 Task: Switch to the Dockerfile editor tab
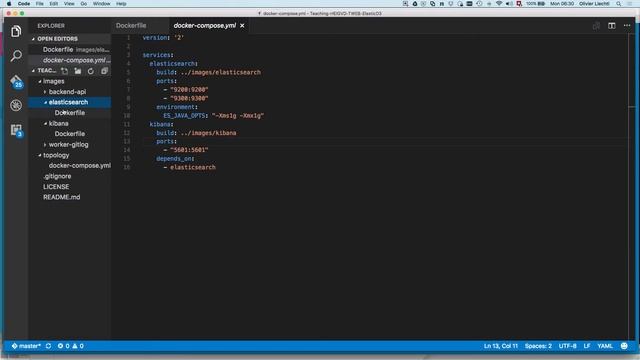click(131, 26)
